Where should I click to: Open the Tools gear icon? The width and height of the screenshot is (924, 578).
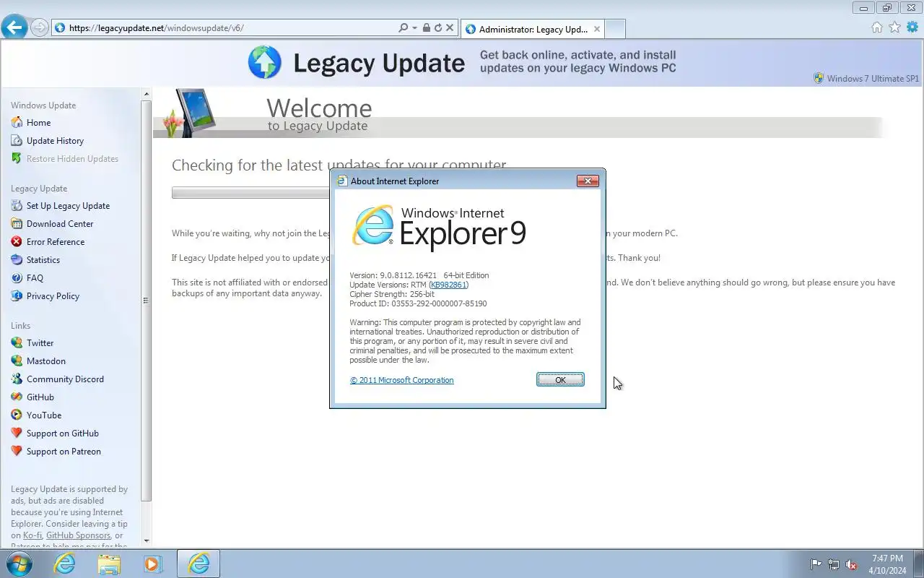[912, 27]
